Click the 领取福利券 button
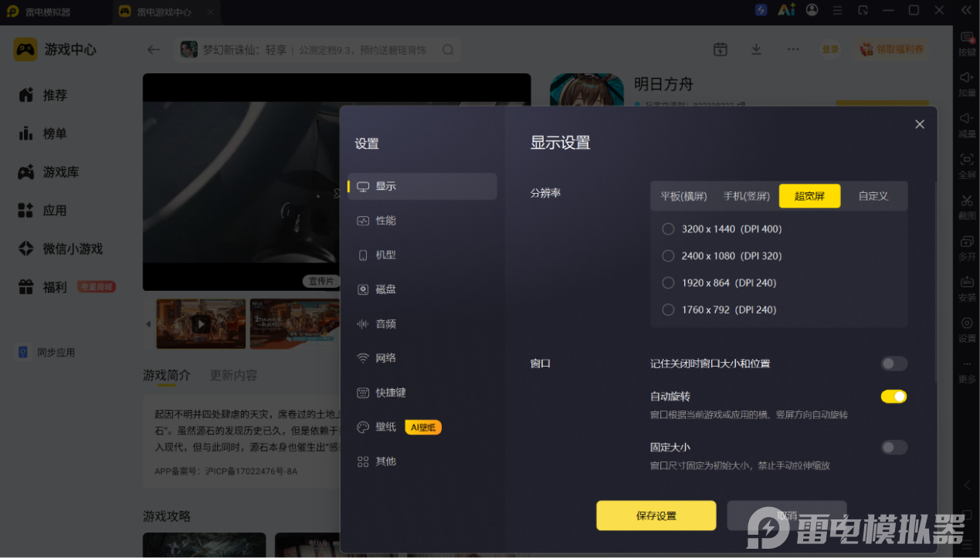The width and height of the screenshot is (980, 558). tap(893, 49)
